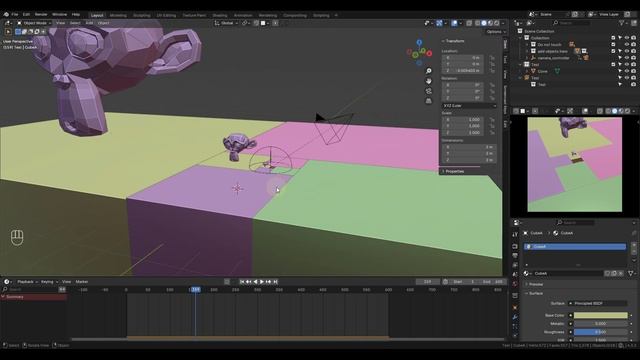The width and height of the screenshot is (640, 360).
Task: Open the timeline Keying menu
Action: (49, 282)
